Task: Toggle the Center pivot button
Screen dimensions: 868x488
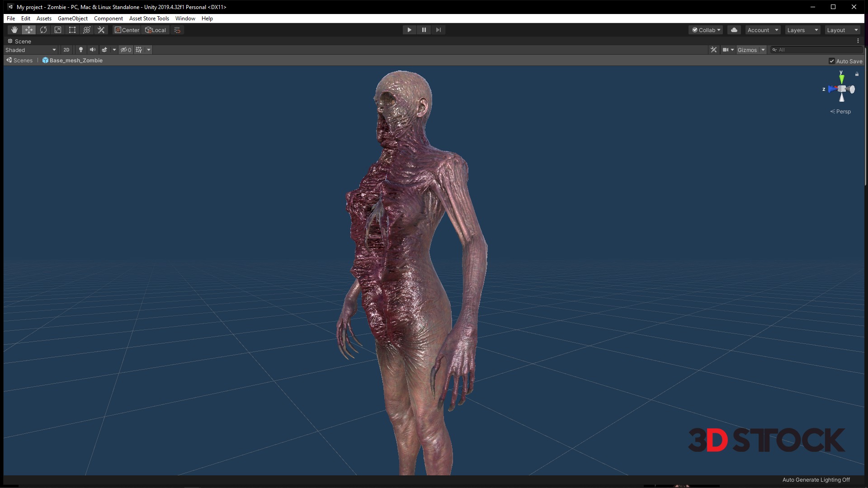Action: pyautogui.click(x=127, y=30)
